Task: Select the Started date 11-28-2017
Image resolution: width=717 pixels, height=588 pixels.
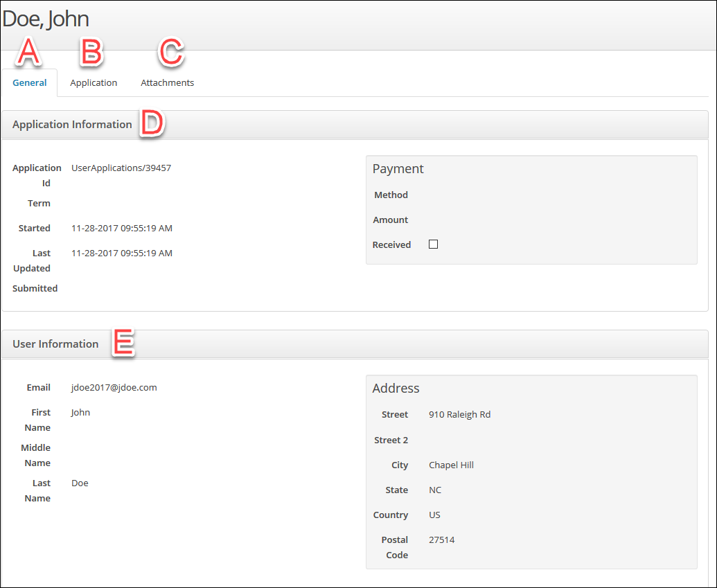Action: click(121, 228)
